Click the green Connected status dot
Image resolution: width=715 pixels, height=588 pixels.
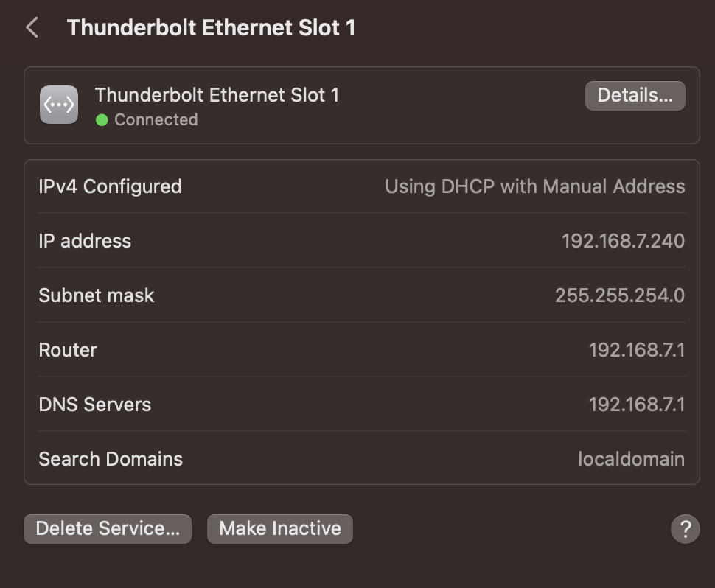(102, 120)
